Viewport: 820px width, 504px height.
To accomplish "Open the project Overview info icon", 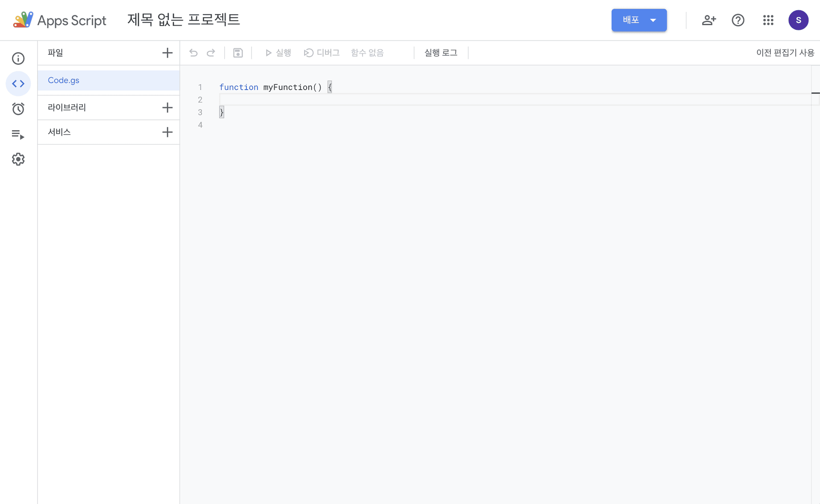I will click(18, 58).
